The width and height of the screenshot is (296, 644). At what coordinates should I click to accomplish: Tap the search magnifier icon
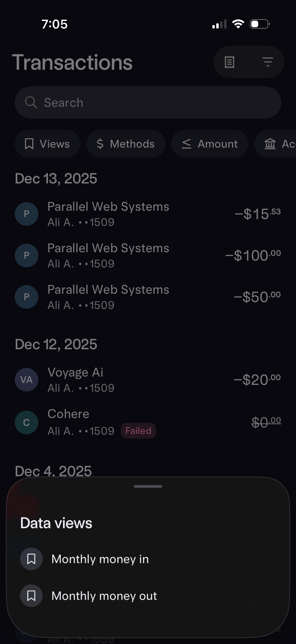(31, 102)
